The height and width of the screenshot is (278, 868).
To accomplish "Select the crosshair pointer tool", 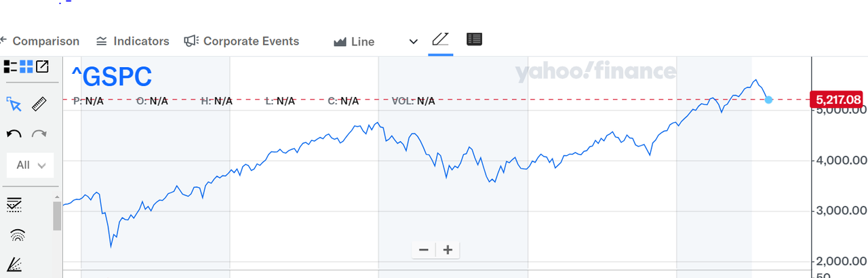I will click(x=14, y=104).
